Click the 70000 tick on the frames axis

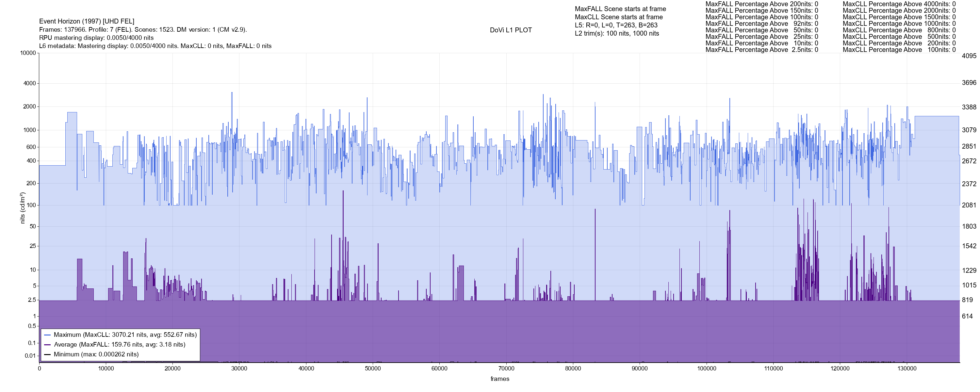point(506,369)
